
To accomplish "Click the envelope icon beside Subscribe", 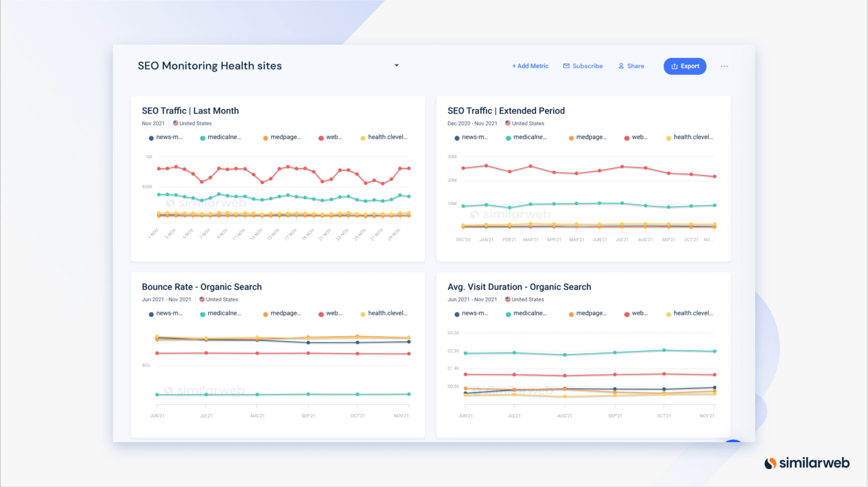I will pyautogui.click(x=566, y=66).
